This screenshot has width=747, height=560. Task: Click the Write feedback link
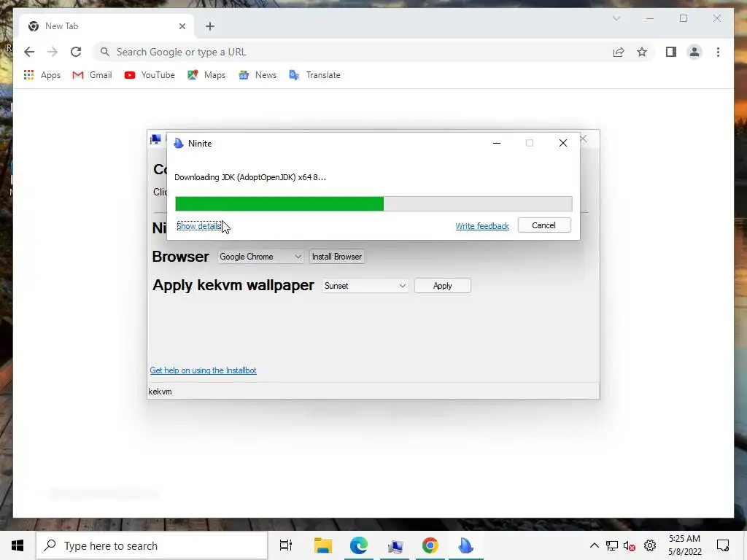[x=482, y=226]
